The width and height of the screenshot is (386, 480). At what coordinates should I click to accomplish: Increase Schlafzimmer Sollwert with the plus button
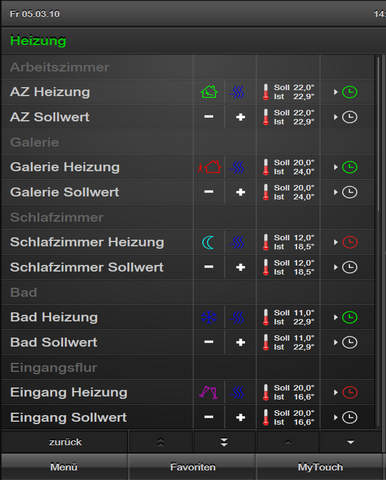(x=240, y=267)
